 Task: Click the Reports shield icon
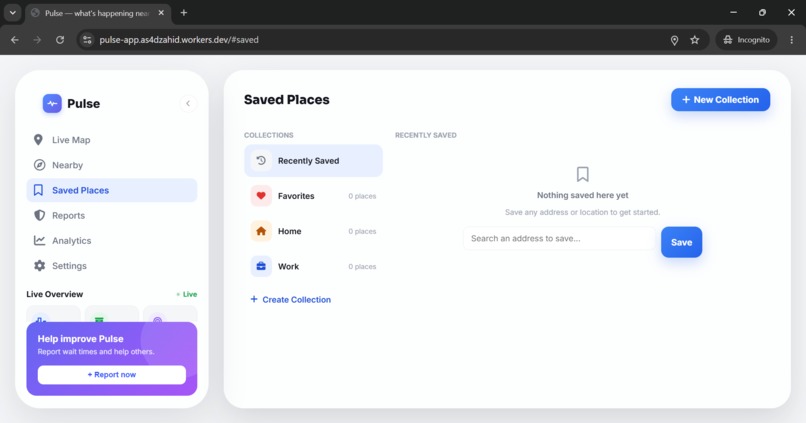tap(39, 215)
